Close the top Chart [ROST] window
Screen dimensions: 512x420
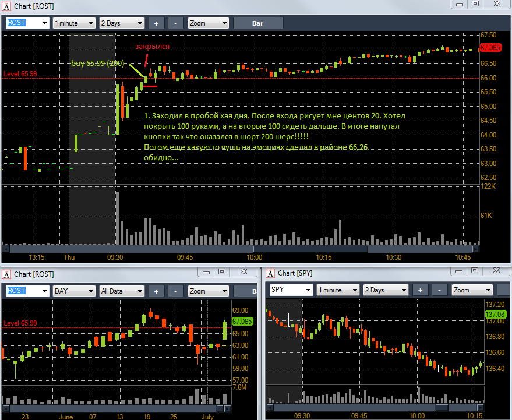[x=497, y=4]
